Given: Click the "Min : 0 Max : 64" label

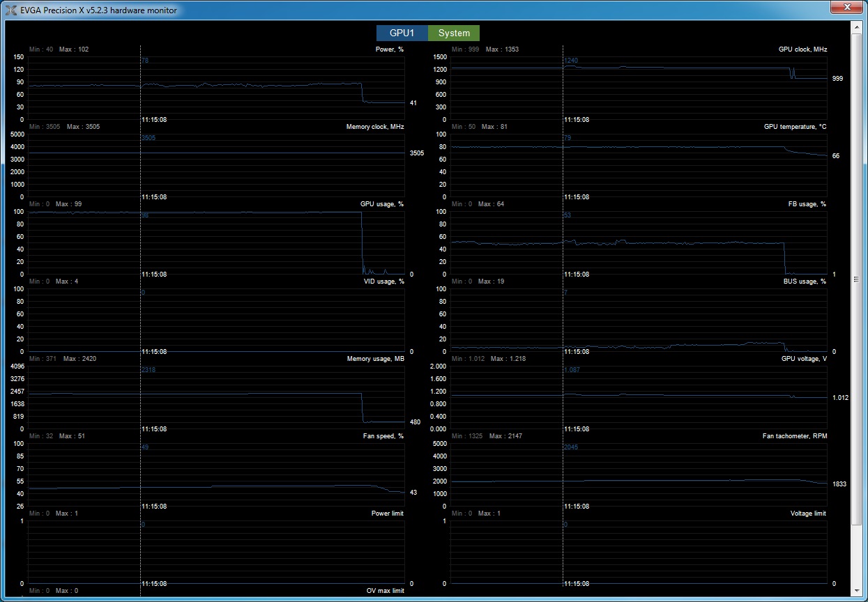Looking at the screenshot, I should coord(478,204).
